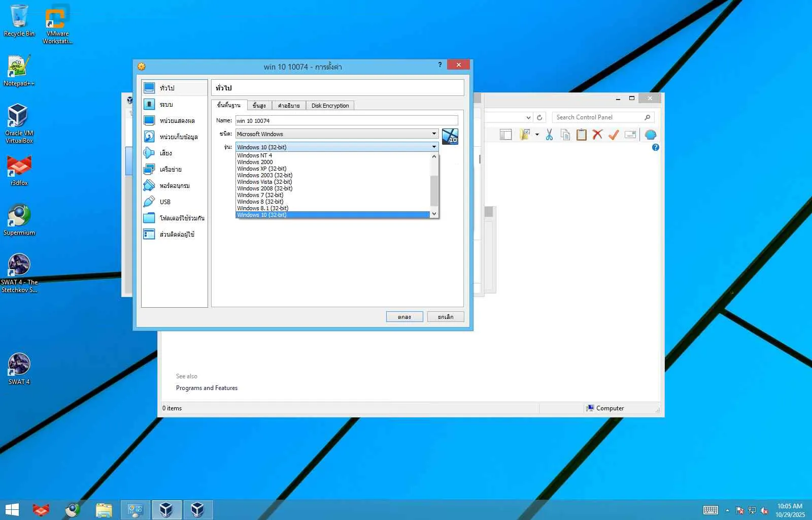
Task: Open the on-screen keyboard tray icon
Action: (710, 510)
